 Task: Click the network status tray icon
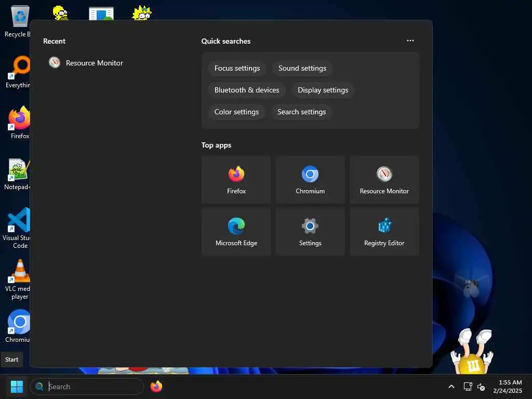[x=468, y=387]
